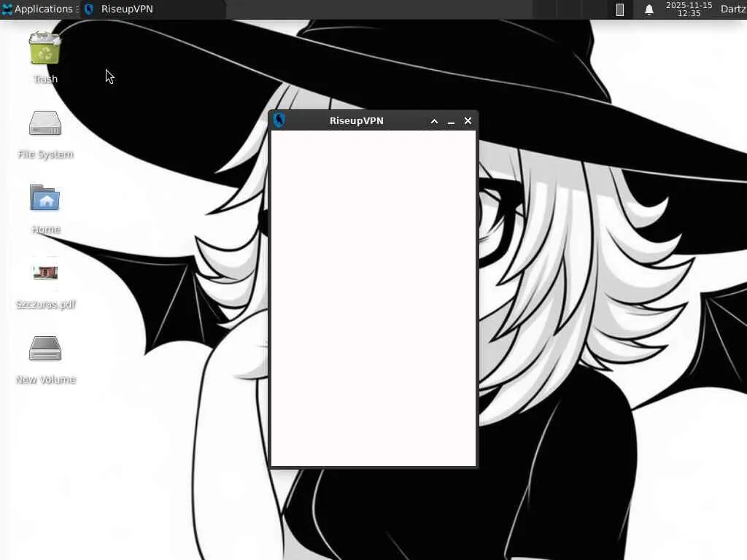Close the RiseupVPN window

click(x=468, y=121)
